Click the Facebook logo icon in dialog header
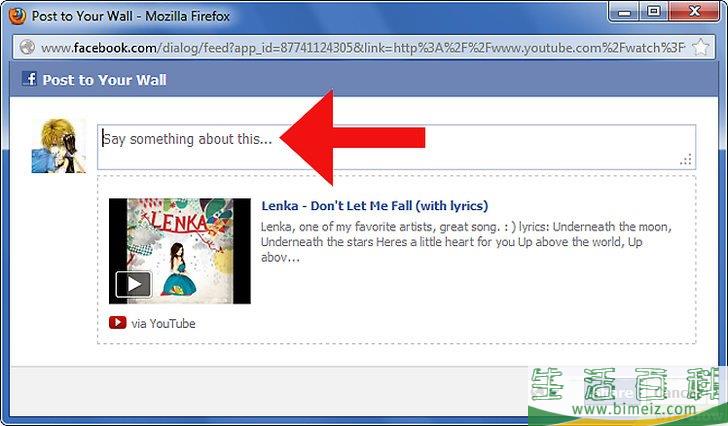Screen dimensions: 728x426 click(x=30, y=79)
